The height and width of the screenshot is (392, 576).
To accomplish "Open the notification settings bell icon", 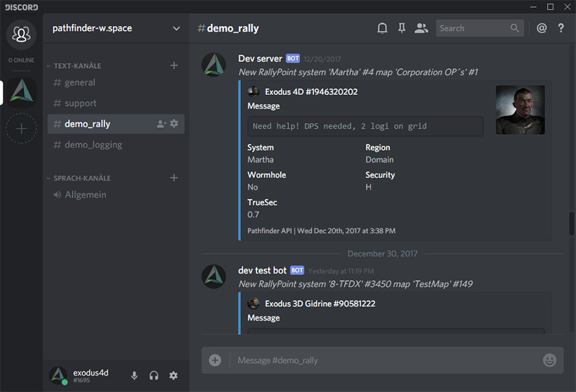I will pos(382,28).
